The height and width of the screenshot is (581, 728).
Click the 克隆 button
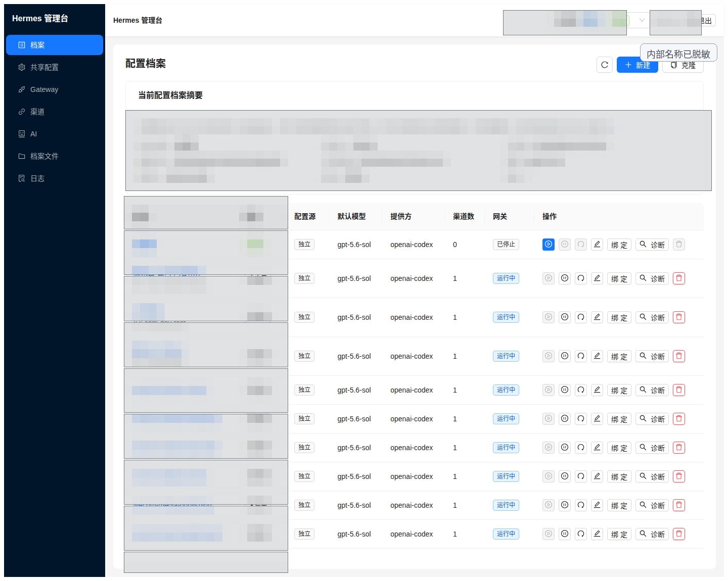click(x=682, y=65)
